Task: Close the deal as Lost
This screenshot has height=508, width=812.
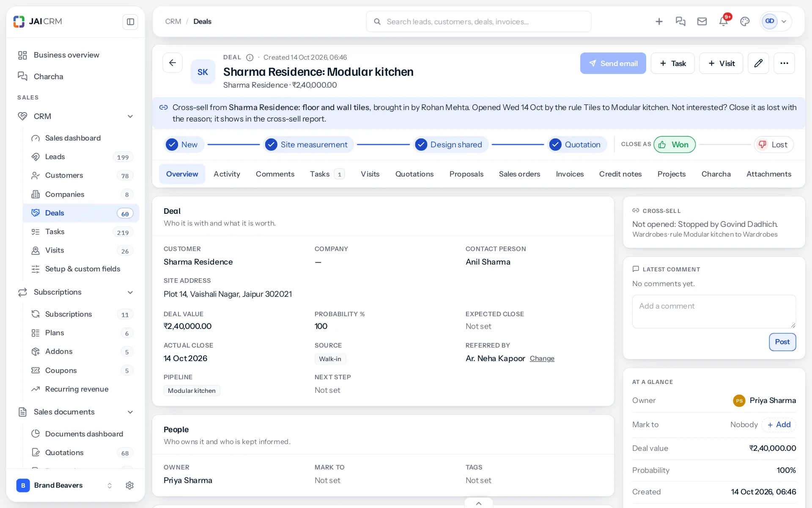Action: (x=774, y=145)
